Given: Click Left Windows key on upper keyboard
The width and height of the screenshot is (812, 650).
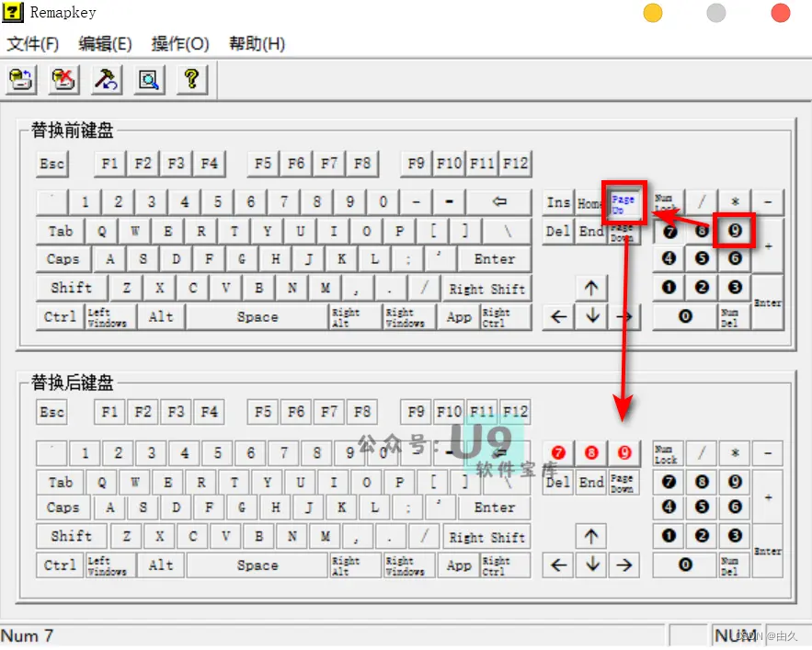Looking at the screenshot, I should [x=111, y=317].
